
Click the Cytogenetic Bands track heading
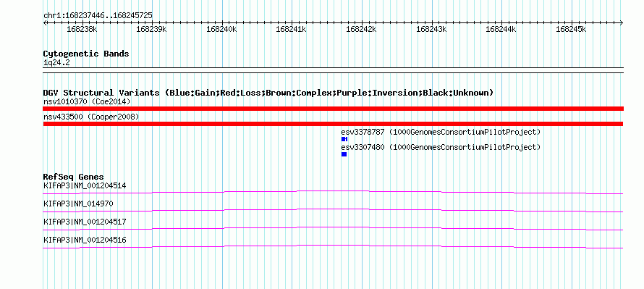pos(86,54)
